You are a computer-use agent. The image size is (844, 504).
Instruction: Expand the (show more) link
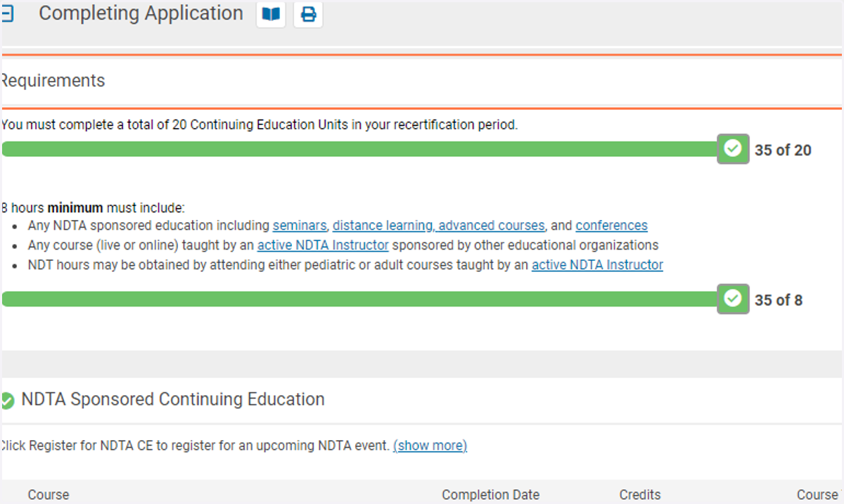[x=430, y=446]
